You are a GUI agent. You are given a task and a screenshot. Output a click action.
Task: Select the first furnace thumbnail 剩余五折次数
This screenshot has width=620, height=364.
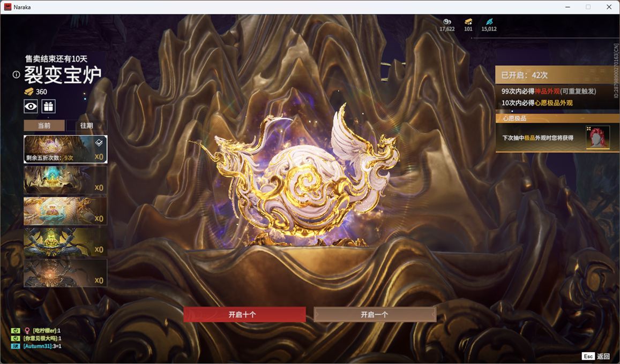click(x=65, y=149)
